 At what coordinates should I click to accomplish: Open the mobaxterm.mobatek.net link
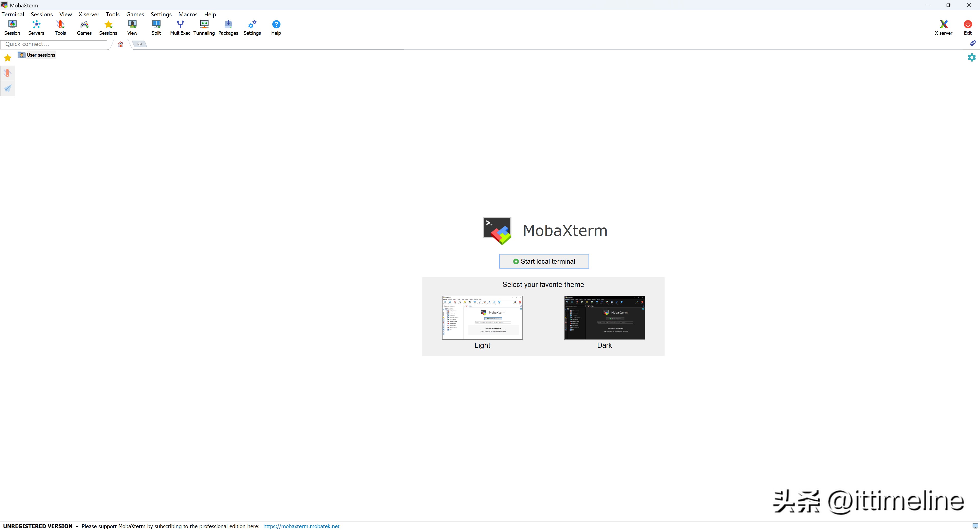(x=301, y=526)
